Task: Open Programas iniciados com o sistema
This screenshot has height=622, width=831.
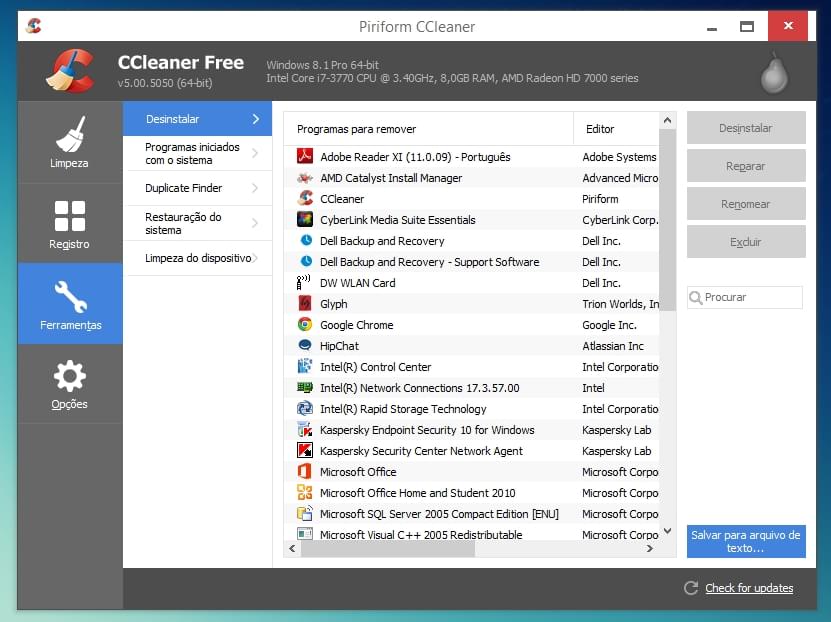Action: point(197,154)
